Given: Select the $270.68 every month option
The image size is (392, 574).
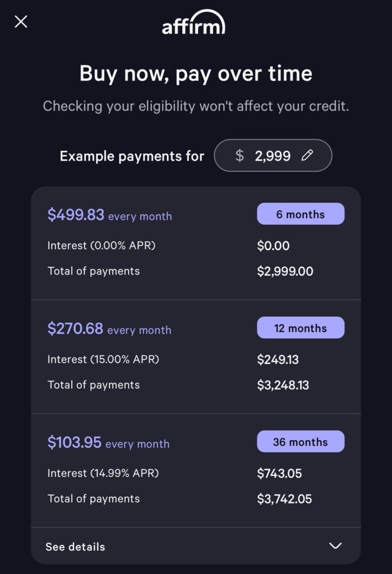Looking at the screenshot, I should (109, 329).
